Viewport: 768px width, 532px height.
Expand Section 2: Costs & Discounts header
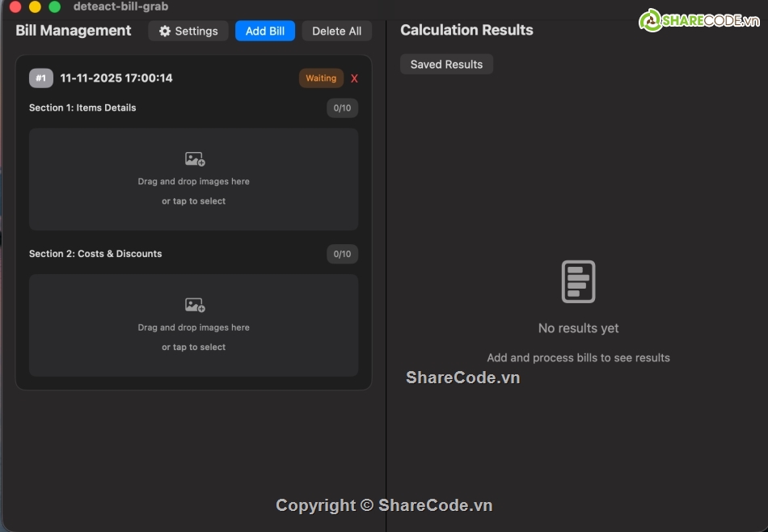pyautogui.click(x=95, y=254)
